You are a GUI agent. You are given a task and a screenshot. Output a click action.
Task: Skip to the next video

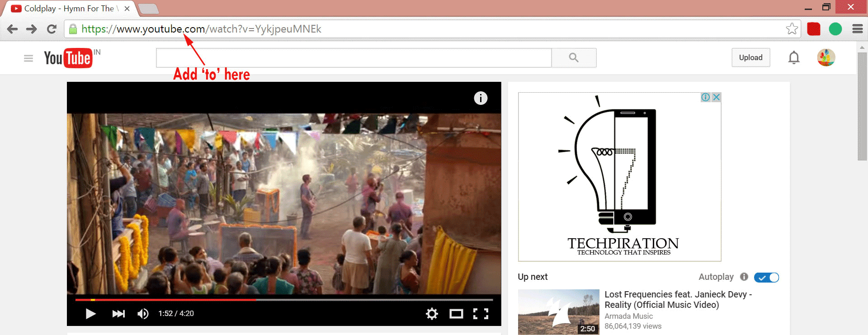118,314
